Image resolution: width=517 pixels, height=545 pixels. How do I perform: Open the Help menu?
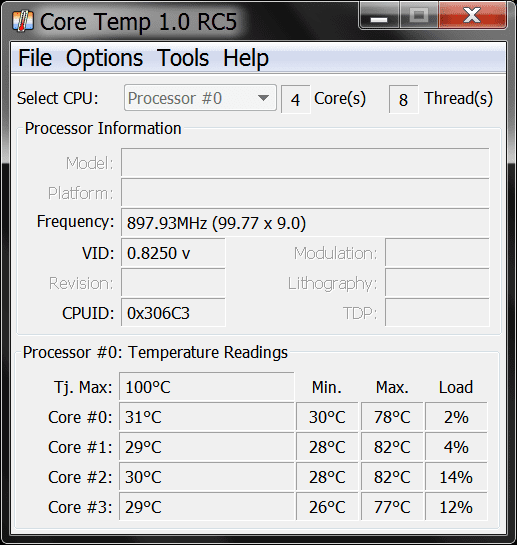[246, 58]
